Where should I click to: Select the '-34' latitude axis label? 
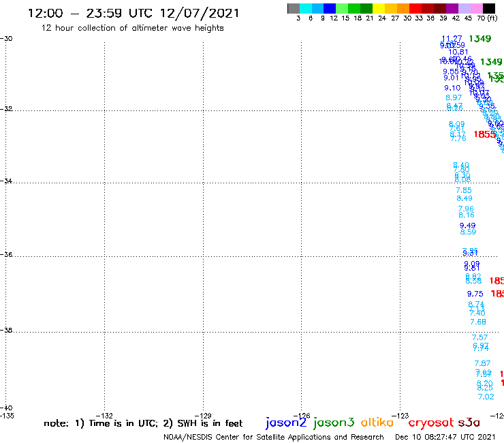click(x=6, y=181)
